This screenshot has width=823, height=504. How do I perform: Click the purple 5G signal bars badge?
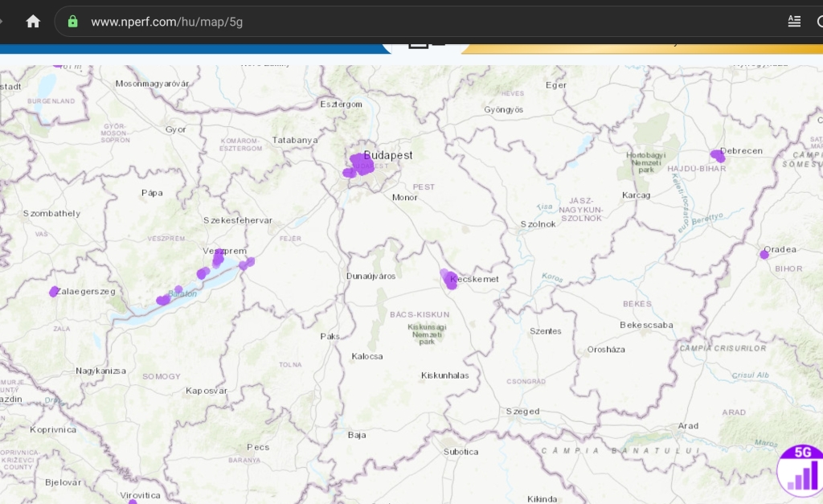[x=800, y=471]
